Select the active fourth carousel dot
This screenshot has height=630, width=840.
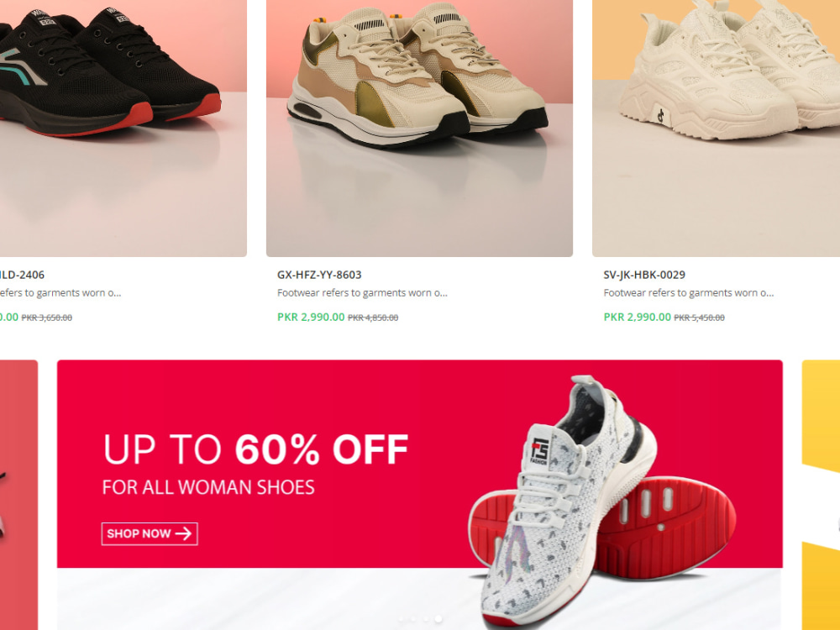click(438, 619)
